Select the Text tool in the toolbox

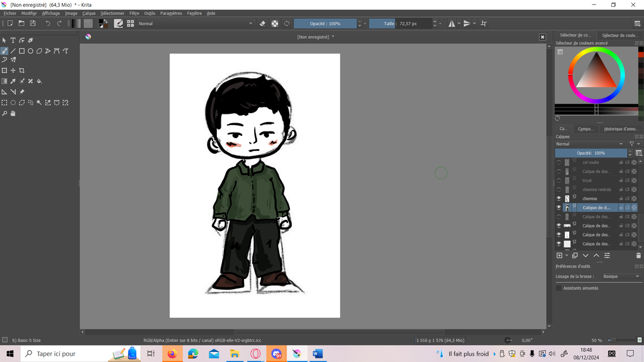point(13,40)
